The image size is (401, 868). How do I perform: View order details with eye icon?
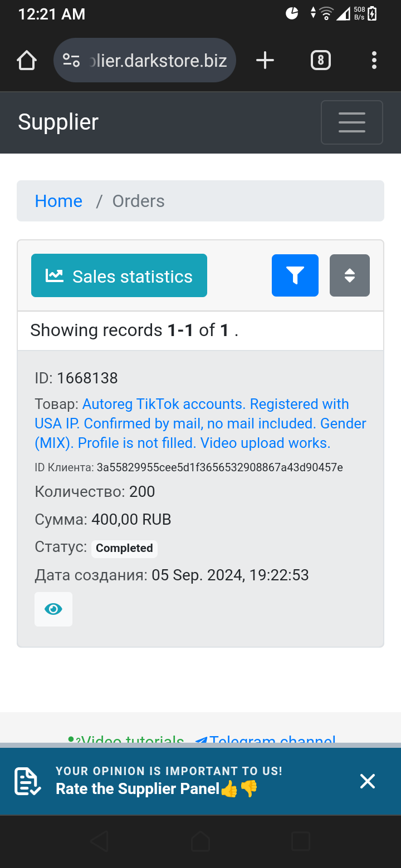pyautogui.click(x=53, y=609)
